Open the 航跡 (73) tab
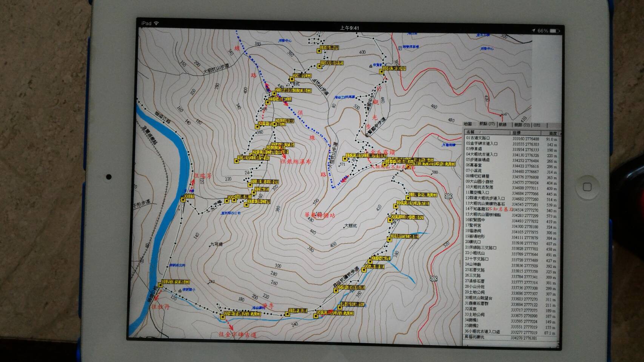The height and width of the screenshot is (362, 644). coord(522,125)
